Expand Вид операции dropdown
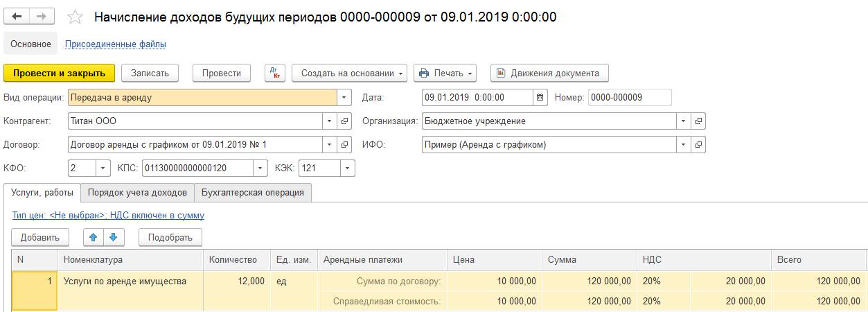 tap(345, 98)
